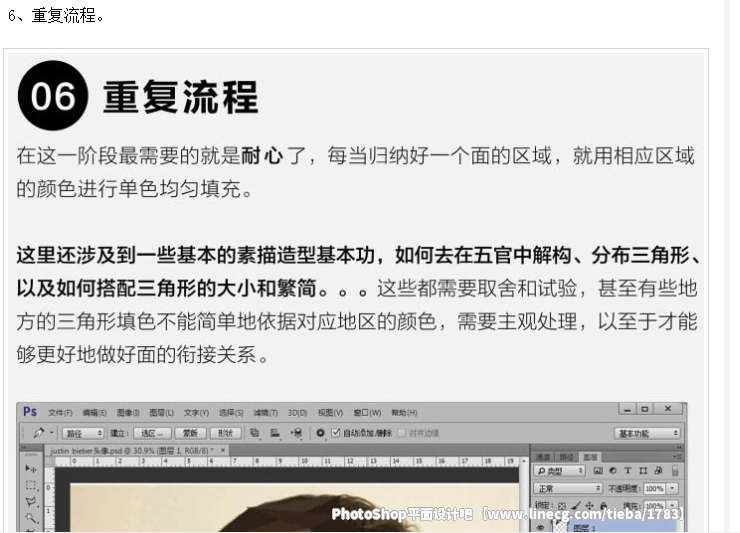Click the bold word 耐心
740x533 pixels.
[x=261, y=156]
